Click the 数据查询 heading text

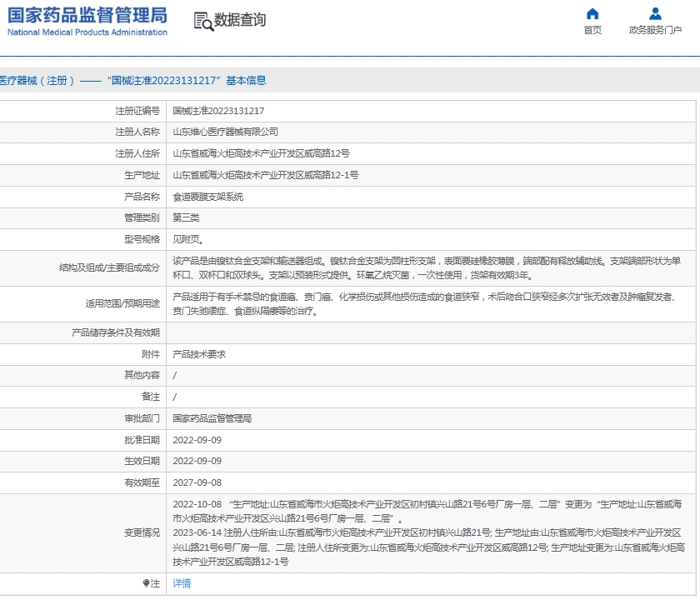[240, 20]
